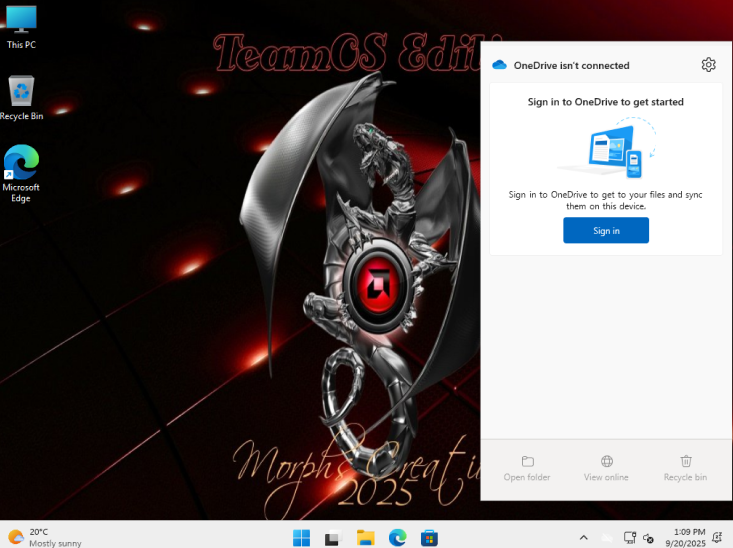The width and height of the screenshot is (733, 548).
Task: Select Recycle Bin desktop icon
Action: point(22,98)
